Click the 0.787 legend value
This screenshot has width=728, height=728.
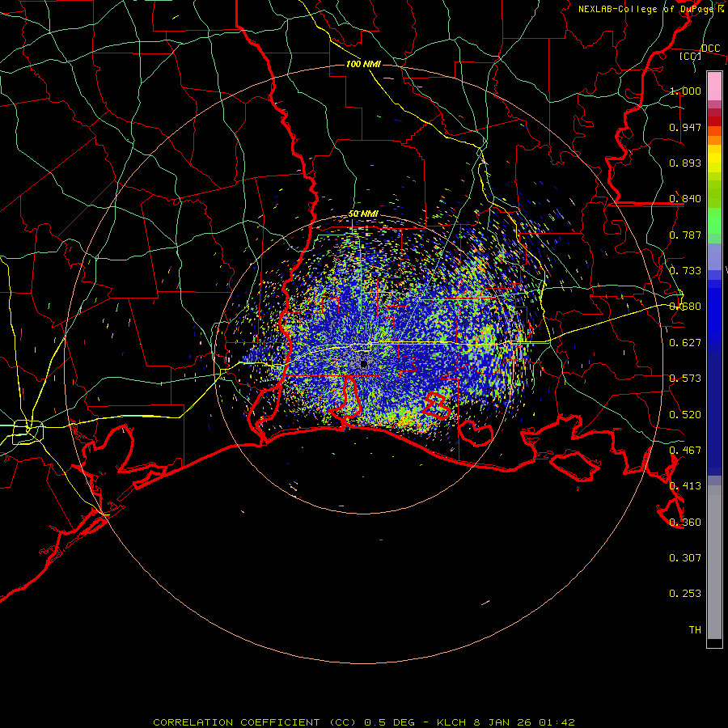point(685,235)
